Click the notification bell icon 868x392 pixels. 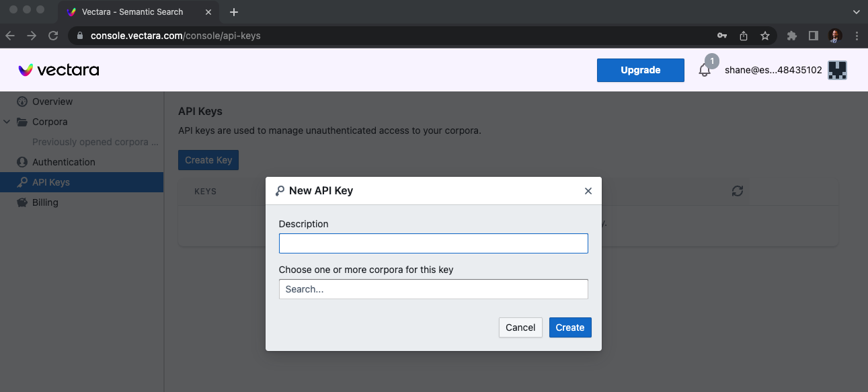tap(705, 70)
